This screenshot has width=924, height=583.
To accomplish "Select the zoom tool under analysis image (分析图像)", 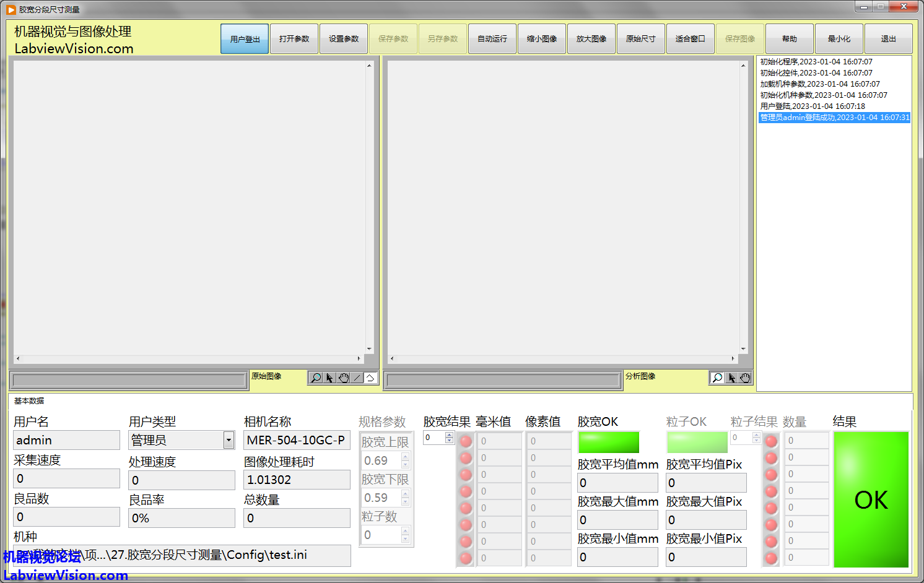I will [x=717, y=378].
